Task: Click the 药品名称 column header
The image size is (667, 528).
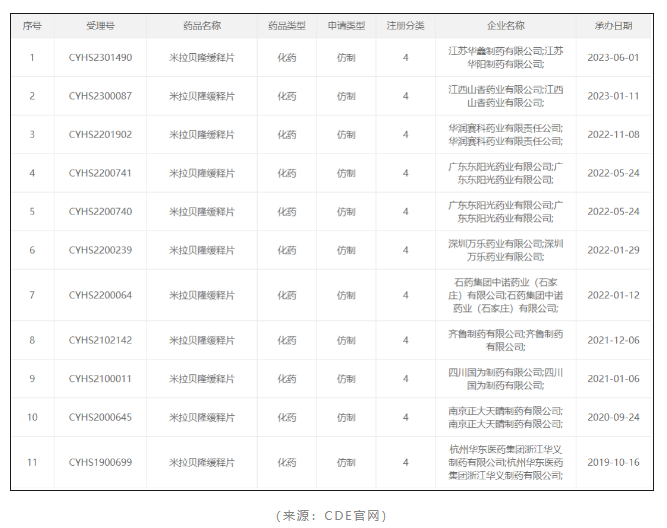Action: click(202, 26)
